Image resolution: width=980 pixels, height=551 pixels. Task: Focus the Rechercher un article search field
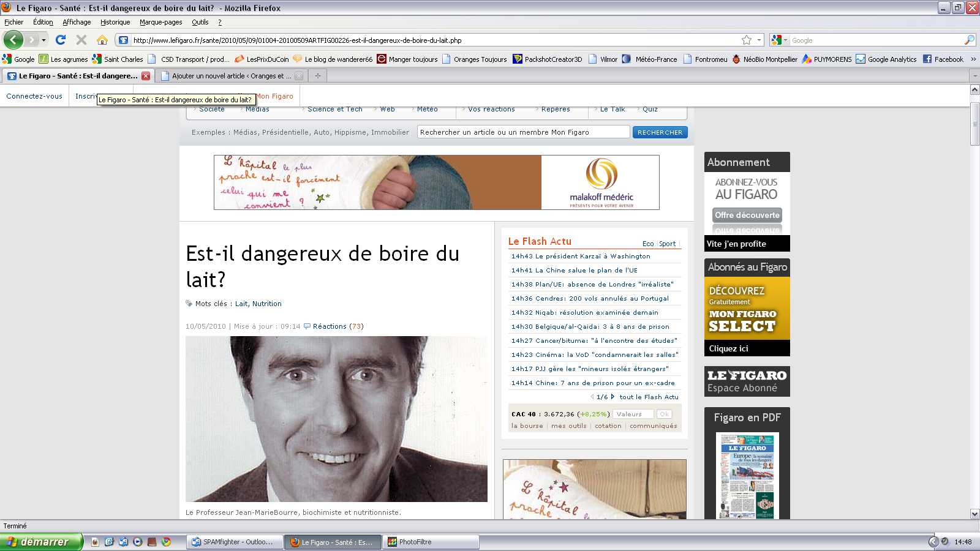click(x=523, y=132)
